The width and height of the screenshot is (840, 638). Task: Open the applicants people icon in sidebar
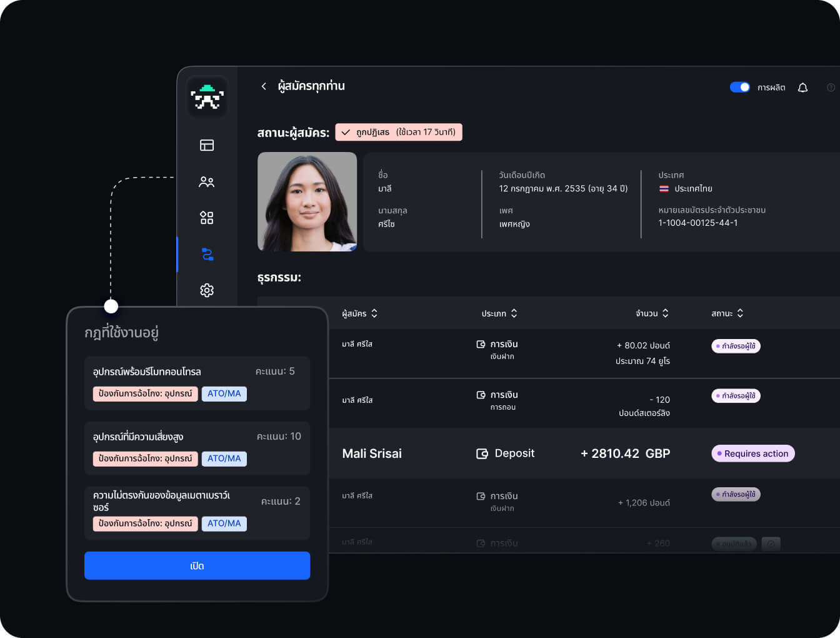pos(207,182)
